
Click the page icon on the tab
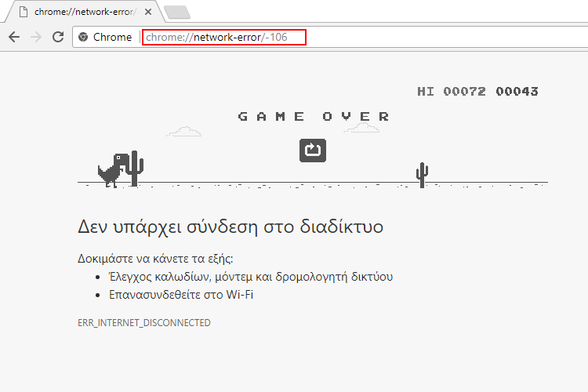coord(24,12)
